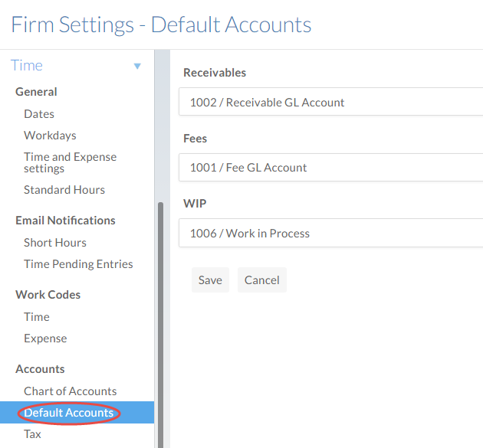Click the Time section header
Viewport: 483px width, 448px height.
(x=27, y=66)
